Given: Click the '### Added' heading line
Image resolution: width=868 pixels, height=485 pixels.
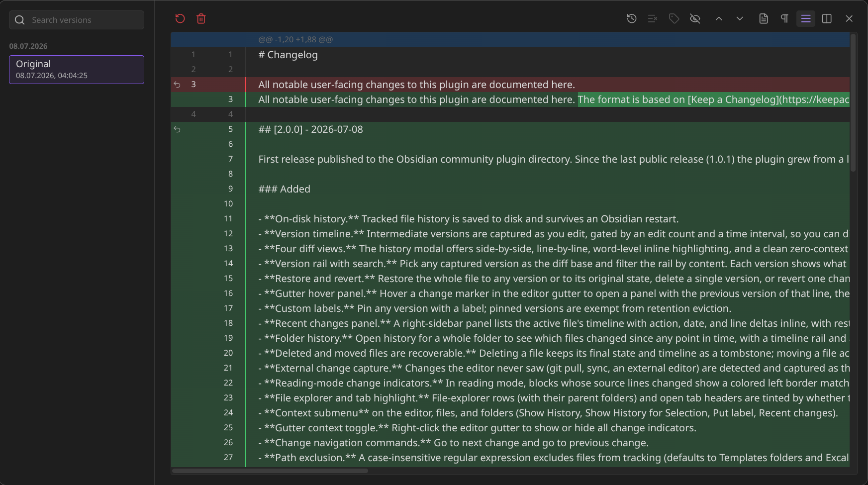Looking at the screenshot, I should coord(284,189).
